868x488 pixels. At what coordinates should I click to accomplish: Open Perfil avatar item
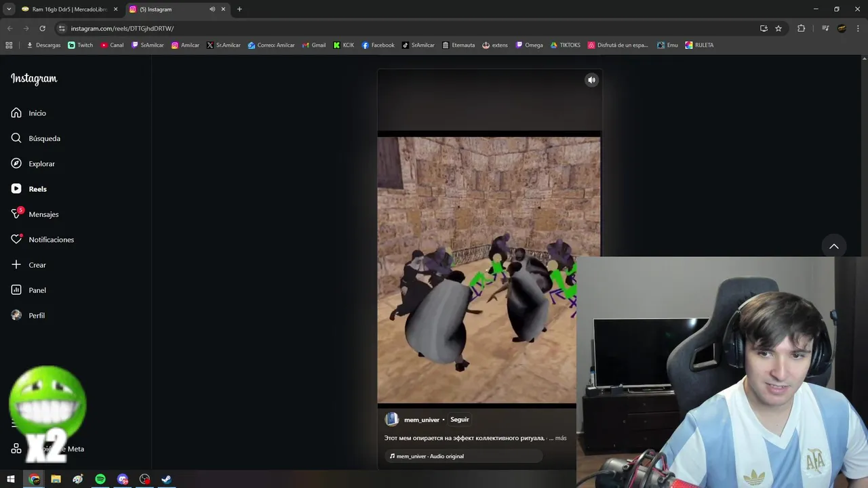click(28, 316)
